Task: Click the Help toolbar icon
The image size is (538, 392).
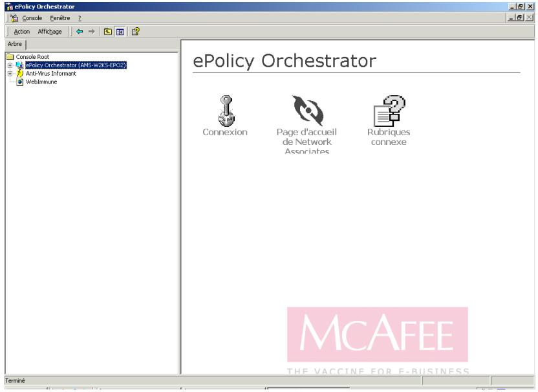Action: (x=136, y=32)
